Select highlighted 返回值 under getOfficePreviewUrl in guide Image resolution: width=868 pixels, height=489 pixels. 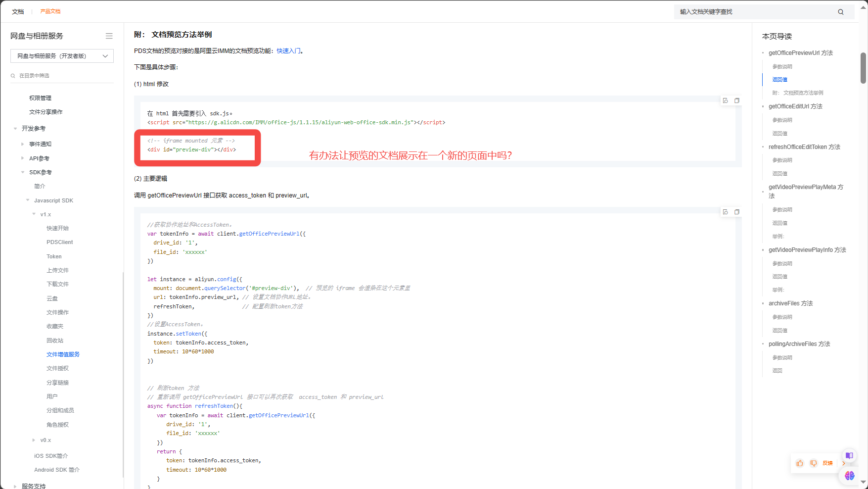coord(780,80)
